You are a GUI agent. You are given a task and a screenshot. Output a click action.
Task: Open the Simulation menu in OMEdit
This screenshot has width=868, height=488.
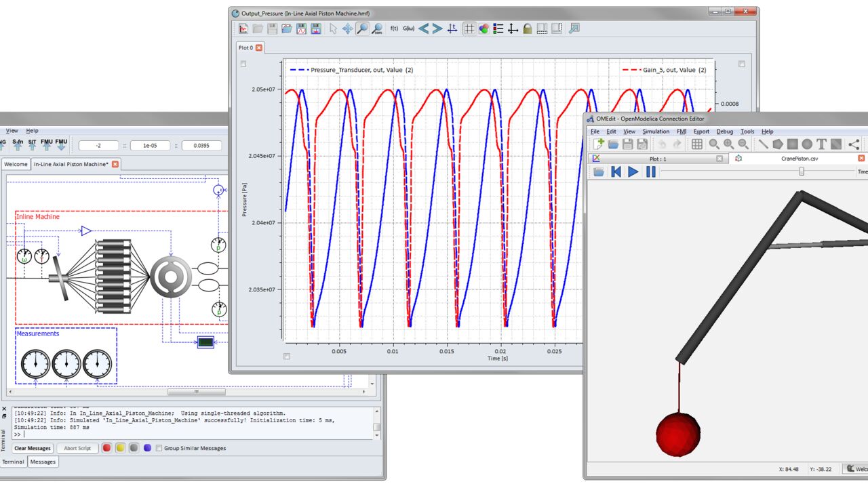tap(656, 131)
